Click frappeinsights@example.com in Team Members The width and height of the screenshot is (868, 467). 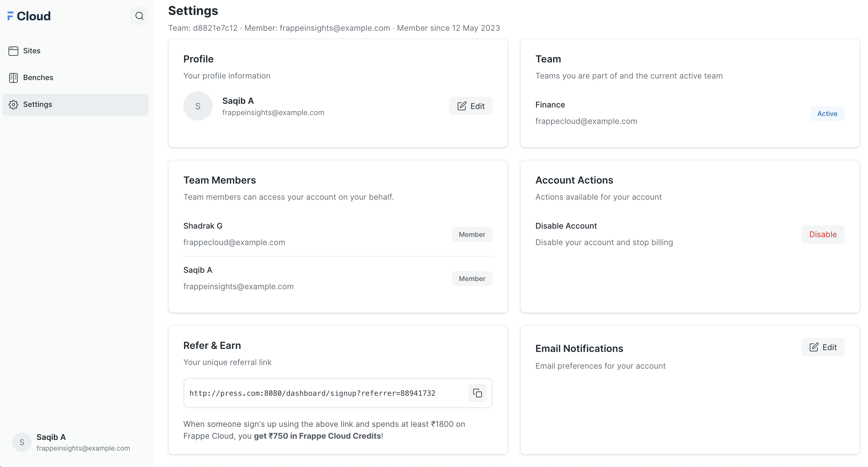238,286
